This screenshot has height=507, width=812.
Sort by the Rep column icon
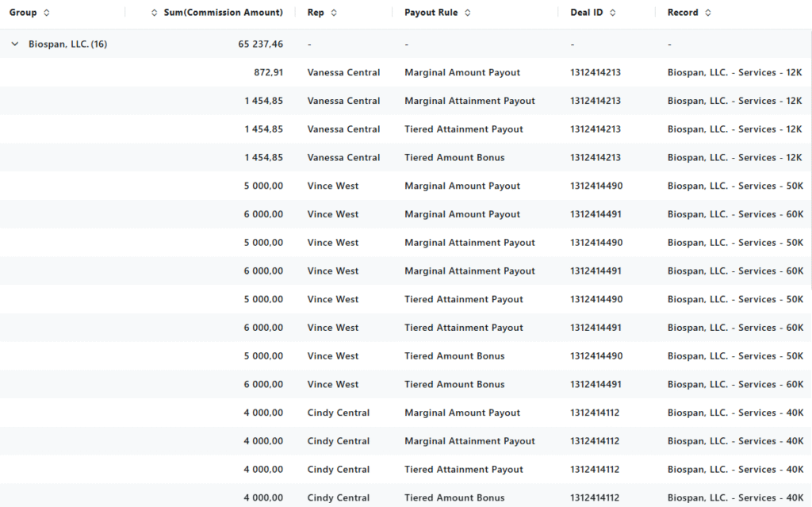[334, 13]
